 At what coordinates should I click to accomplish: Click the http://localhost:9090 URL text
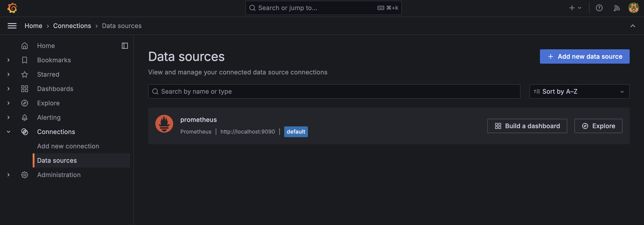pyautogui.click(x=247, y=132)
